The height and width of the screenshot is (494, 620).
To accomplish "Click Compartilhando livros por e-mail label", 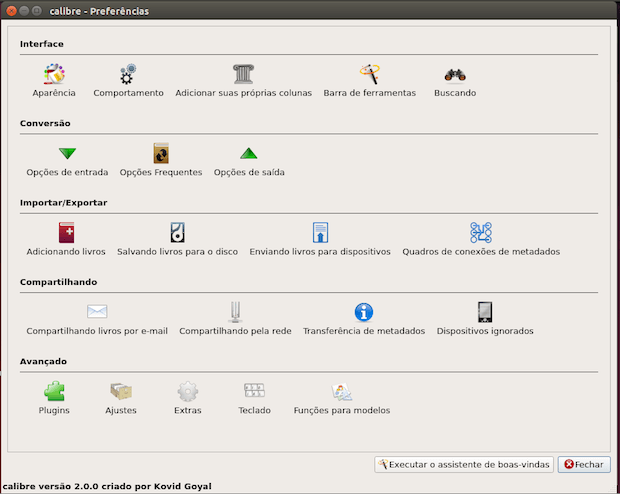I will tap(97, 331).
